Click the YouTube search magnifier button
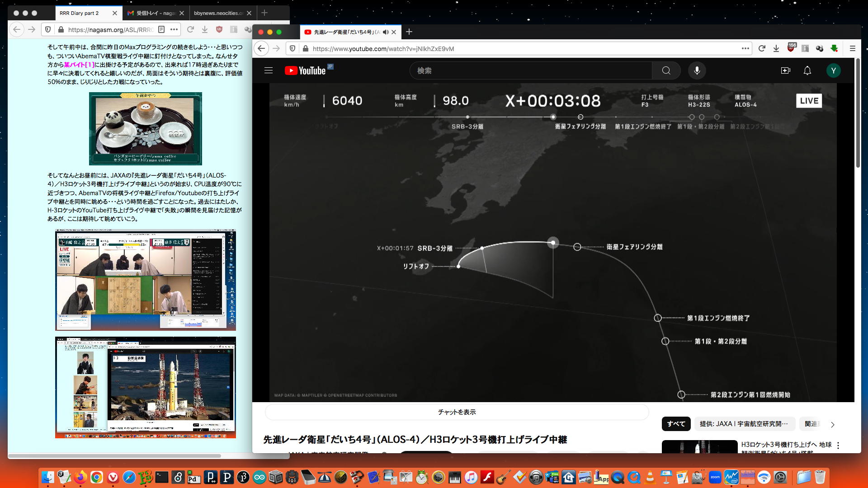This screenshot has height=488, width=868. tap(666, 70)
